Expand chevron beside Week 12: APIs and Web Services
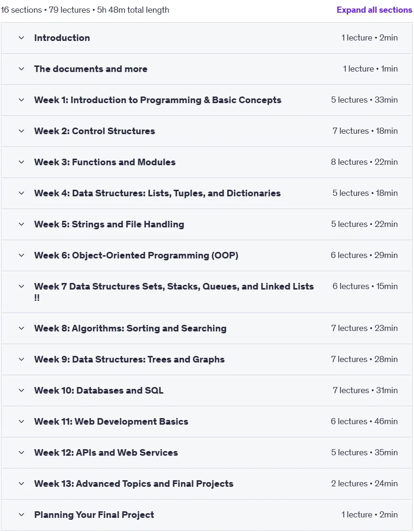414x532 pixels. [x=21, y=452]
